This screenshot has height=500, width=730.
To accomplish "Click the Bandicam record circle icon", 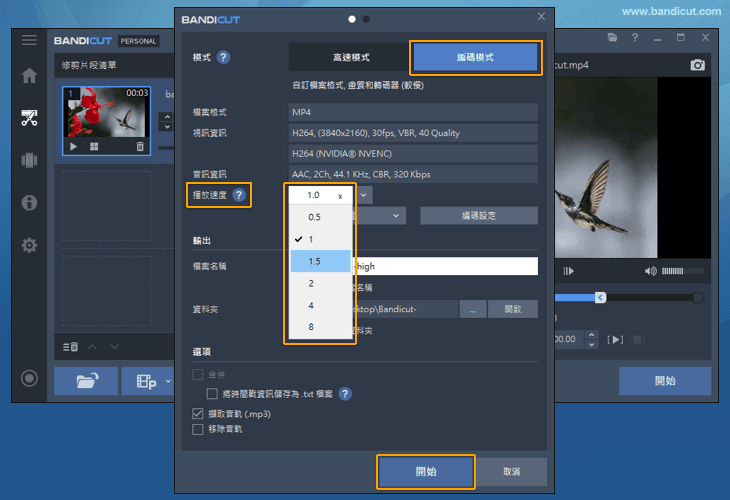I will pyautogui.click(x=29, y=378).
